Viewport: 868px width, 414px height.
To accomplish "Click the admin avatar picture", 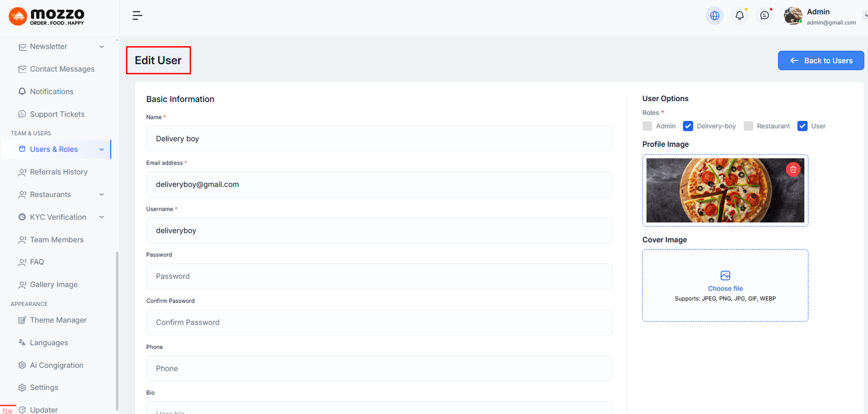I will [x=793, y=16].
